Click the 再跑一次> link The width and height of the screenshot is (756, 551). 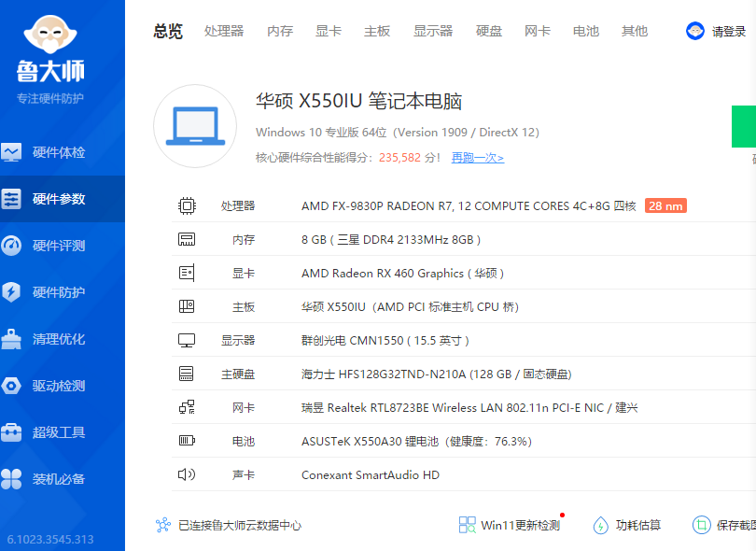(x=478, y=158)
